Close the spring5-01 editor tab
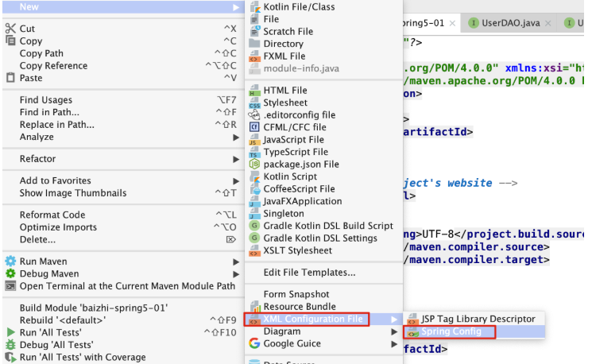 pos(452,23)
